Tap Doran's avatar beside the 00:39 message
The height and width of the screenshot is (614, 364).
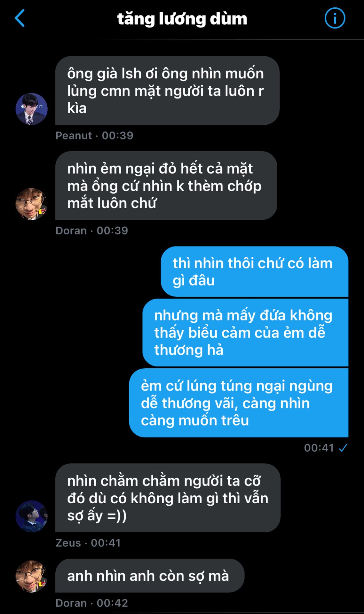coord(31,204)
